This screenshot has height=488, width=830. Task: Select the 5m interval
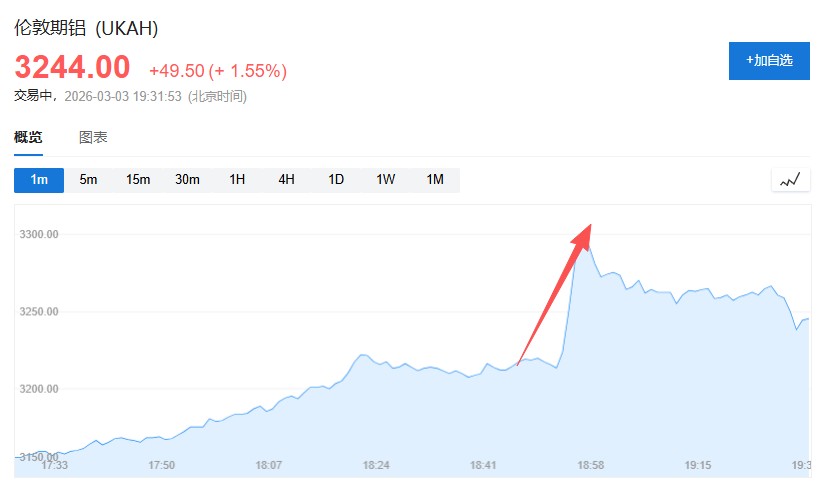(x=89, y=180)
